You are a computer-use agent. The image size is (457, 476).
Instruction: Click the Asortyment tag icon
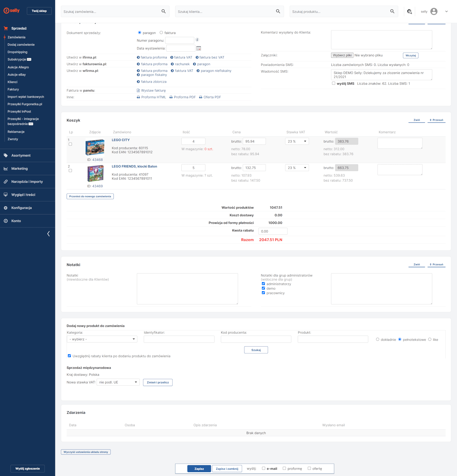click(6, 155)
